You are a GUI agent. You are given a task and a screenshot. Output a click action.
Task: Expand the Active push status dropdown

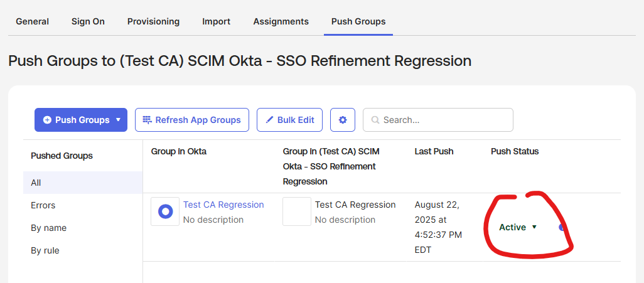518,227
